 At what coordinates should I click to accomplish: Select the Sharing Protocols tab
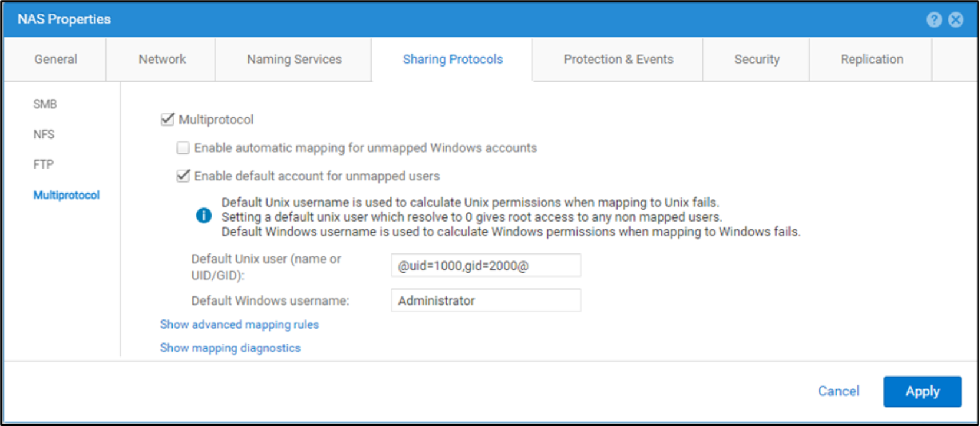[x=453, y=59]
